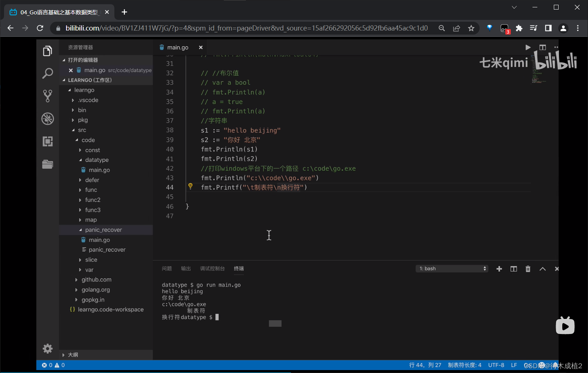The height and width of the screenshot is (373, 588).
Task: Open the Extensions view icon
Action: pos(47,141)
